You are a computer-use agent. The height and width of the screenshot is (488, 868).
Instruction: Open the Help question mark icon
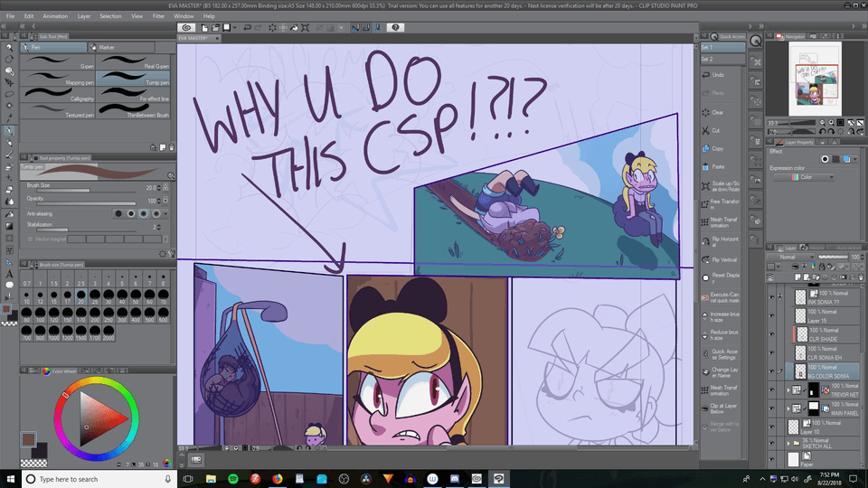(x=395, y=28)
